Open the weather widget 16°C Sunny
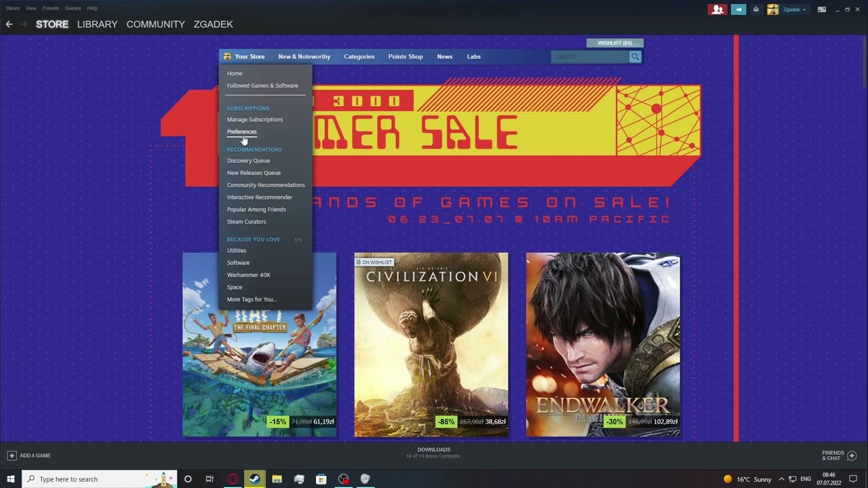The image size is (868, 488). point(747,479)
